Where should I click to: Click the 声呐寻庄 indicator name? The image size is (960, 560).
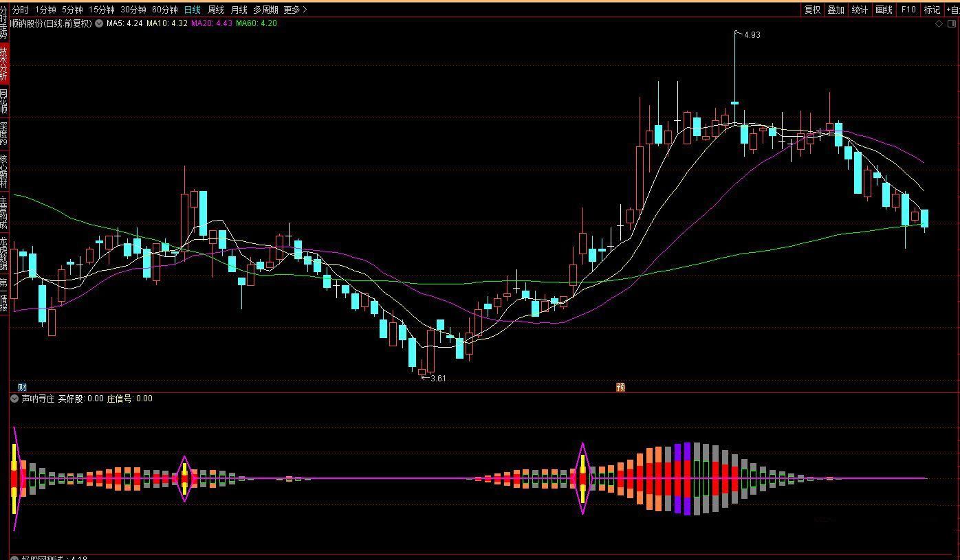[38, 399]
